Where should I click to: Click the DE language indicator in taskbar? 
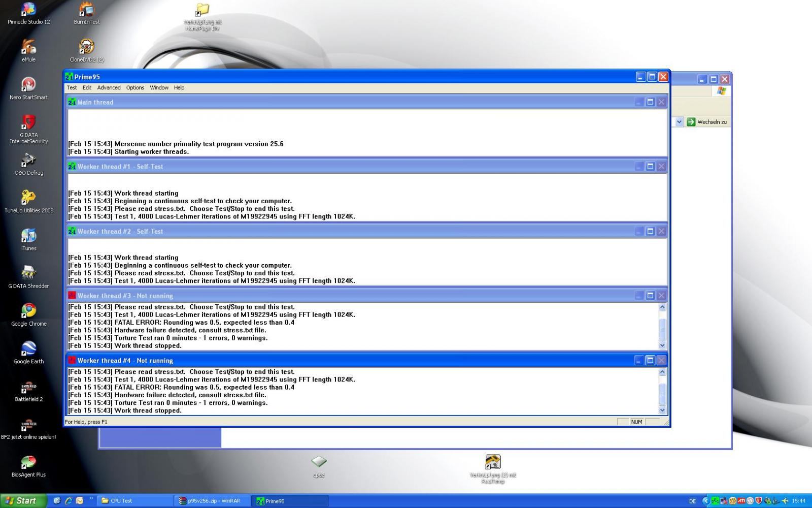[693, 501]
